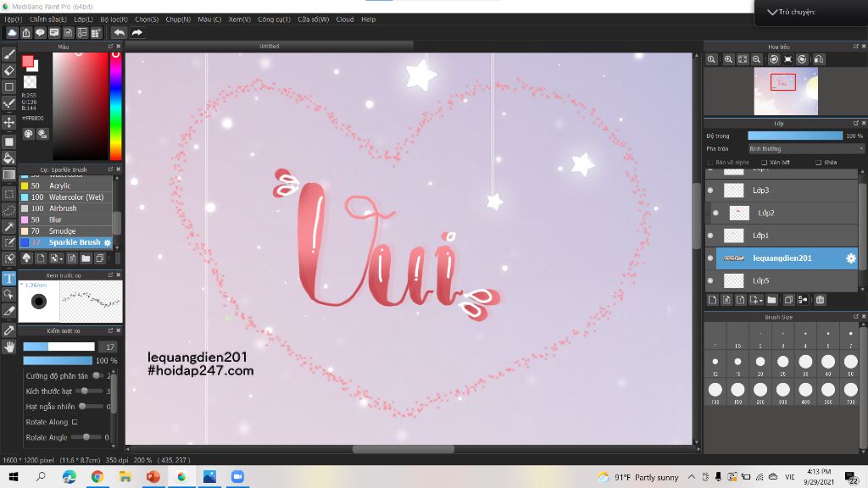The width and height of the screenshot is (868, 488).
Task: Select the Smudge brush
Action: click(66, 231)
